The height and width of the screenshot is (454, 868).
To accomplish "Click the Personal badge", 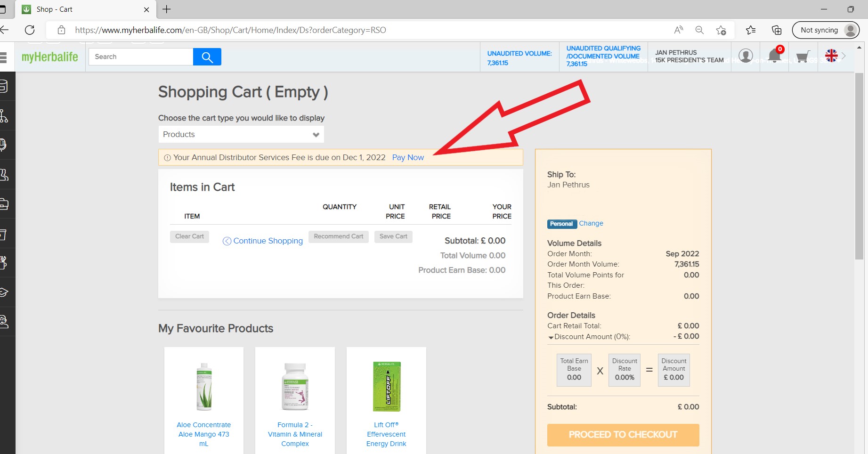I will point(562,224).
